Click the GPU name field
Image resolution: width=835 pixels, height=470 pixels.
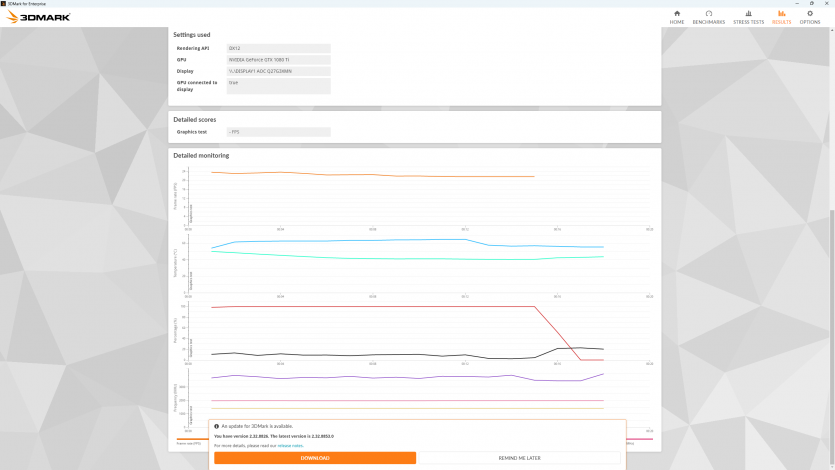coord(278,60)
